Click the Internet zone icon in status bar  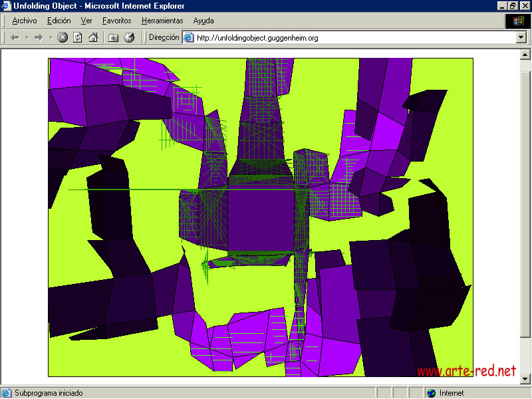pos(431,393)
